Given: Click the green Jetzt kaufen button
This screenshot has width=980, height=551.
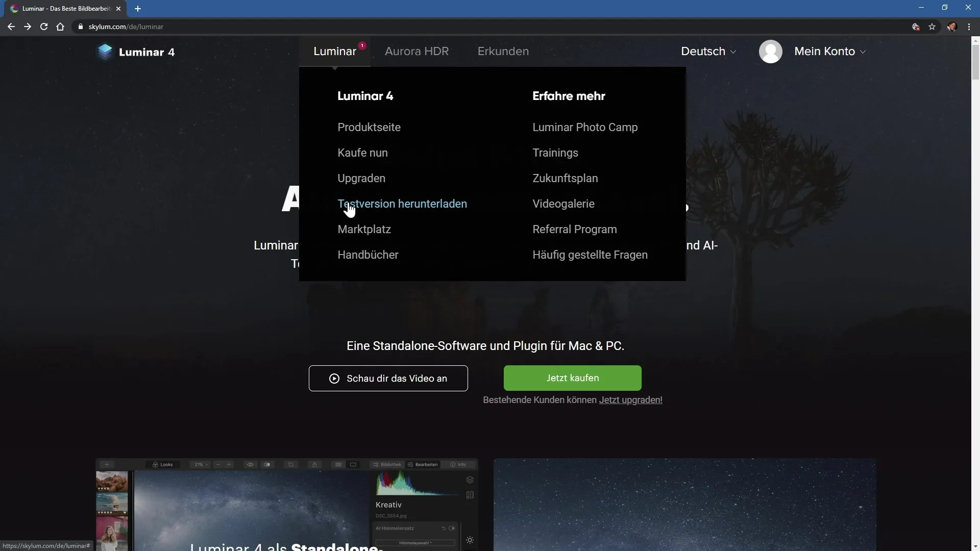Looking at the screenshot, I should (572, 378).
